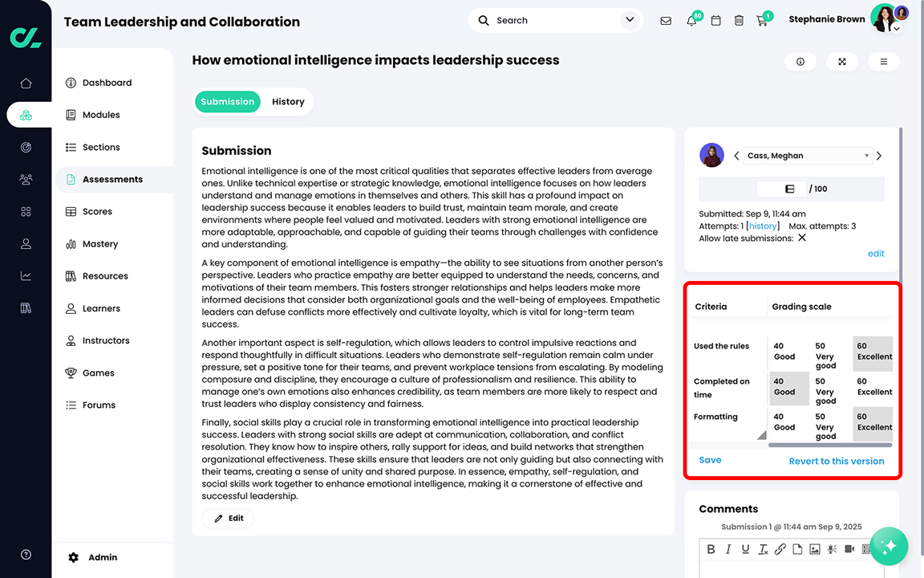Select 60 Excellent for Used the rules

[x=873, y=352]
